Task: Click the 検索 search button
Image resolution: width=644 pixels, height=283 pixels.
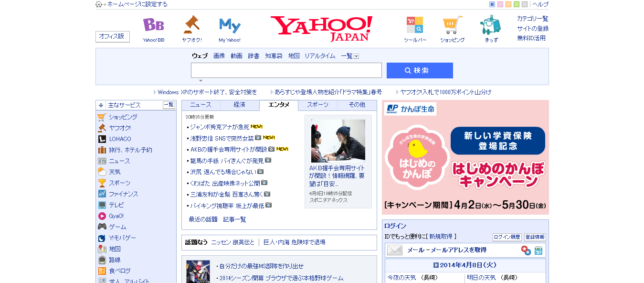Action: click(x=420, y=70)
